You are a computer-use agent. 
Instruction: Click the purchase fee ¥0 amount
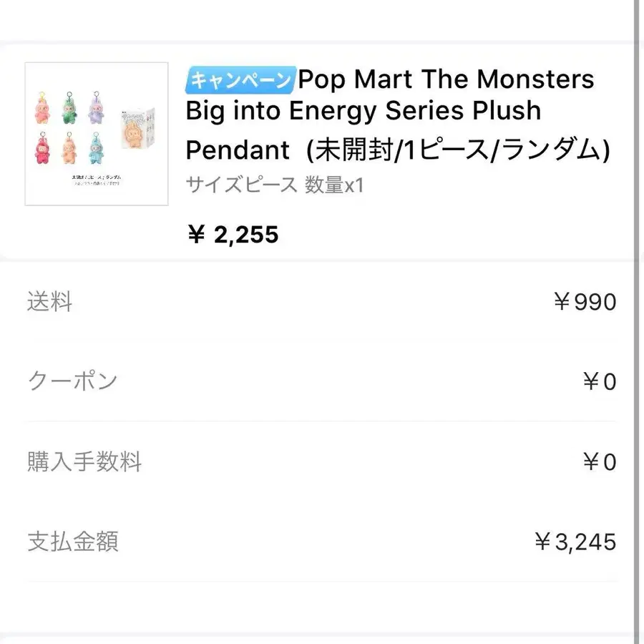point(599,462)
